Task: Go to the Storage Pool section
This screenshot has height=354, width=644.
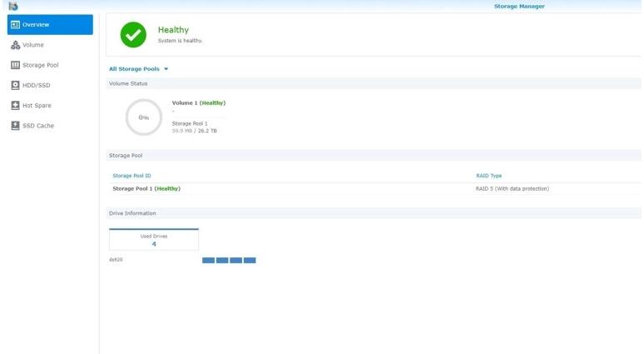Action: click(x=40, y=65)
